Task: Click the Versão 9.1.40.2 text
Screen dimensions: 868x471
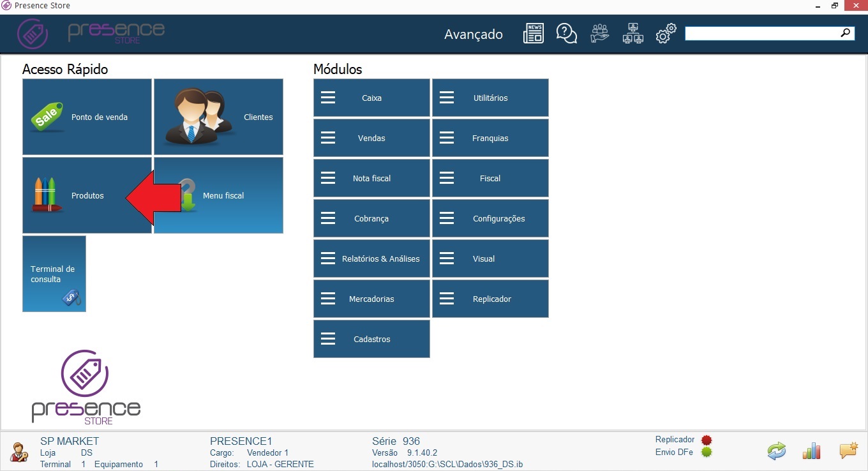Action: 405,452
